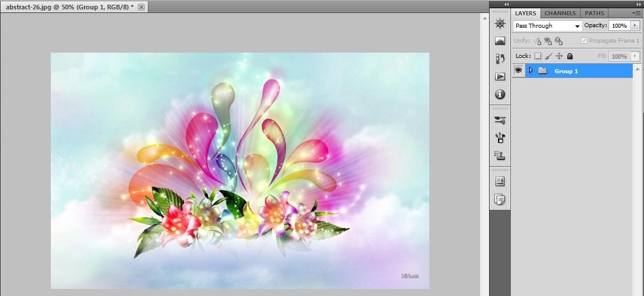The width and height of the screenshot is (644, 296).
Task: Open the History panel icon
Action: [500, 59]
